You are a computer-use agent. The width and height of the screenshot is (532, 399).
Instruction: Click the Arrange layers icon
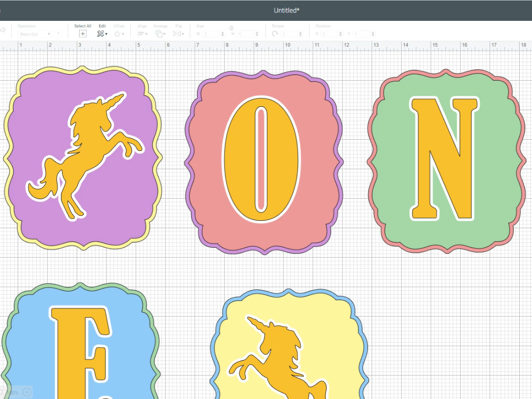coord(159,33)
